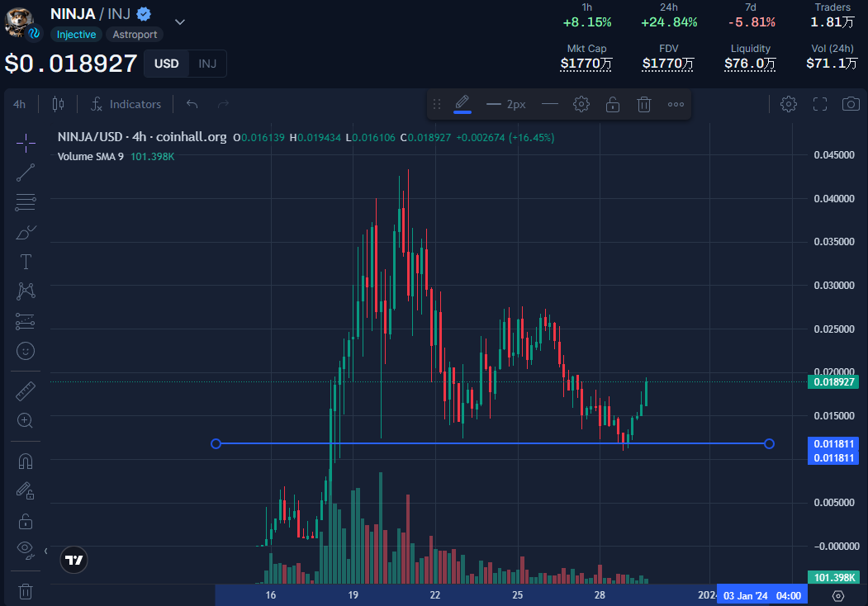Click the date 22 on time axis
This screenshot has width=868, height=606.
[x=435, y=595]
